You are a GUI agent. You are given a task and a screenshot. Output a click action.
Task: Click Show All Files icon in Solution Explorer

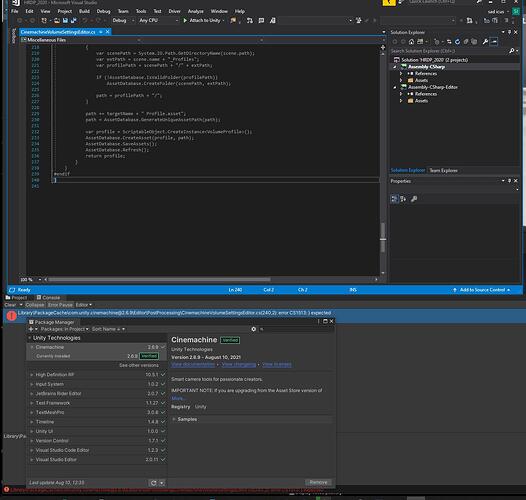point(474,42)
